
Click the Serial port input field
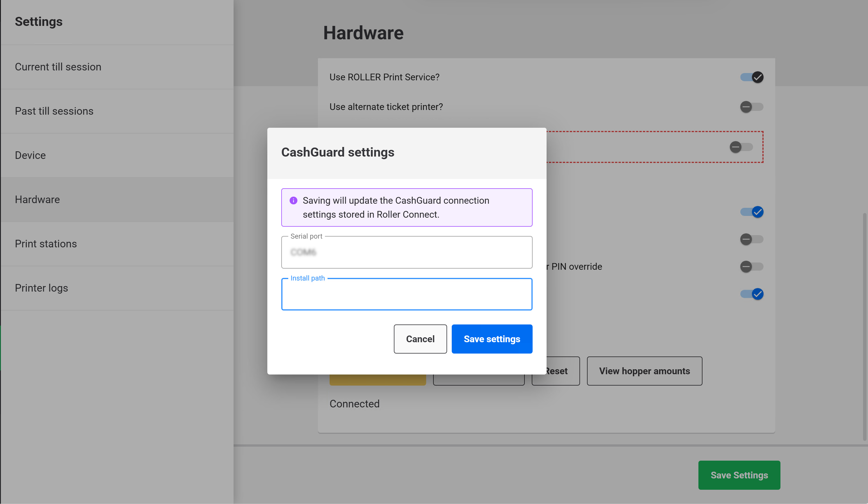click(x=407, y=252)
